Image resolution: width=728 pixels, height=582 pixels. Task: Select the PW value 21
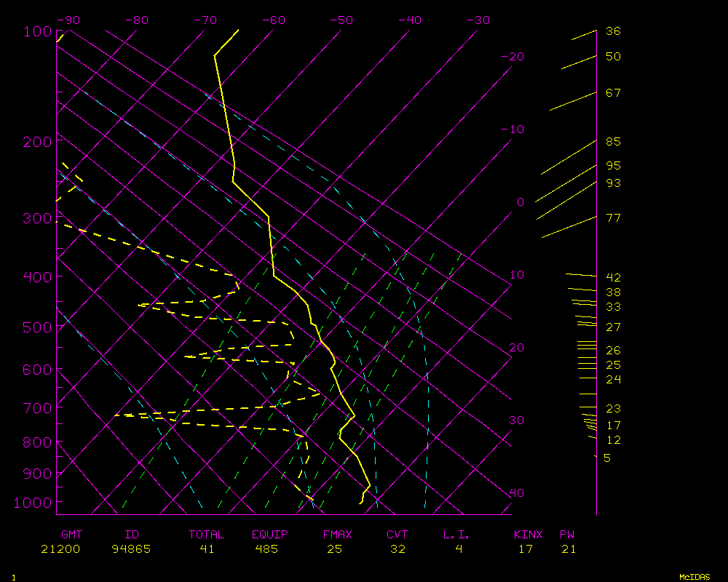pyautogui.click(x=569, y=549)
